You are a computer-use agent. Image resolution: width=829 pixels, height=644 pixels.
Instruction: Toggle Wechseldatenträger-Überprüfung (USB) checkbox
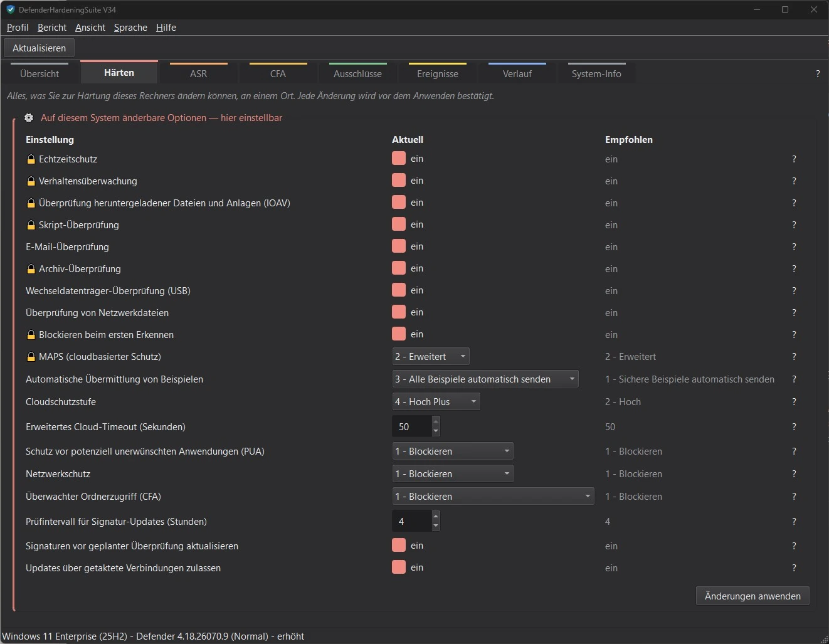(x=399, y=290)
